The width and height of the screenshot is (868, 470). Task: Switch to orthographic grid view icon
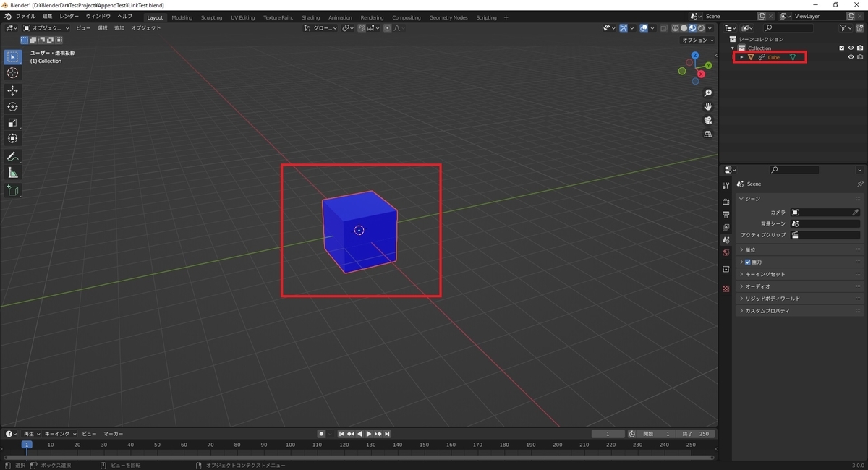708,134
